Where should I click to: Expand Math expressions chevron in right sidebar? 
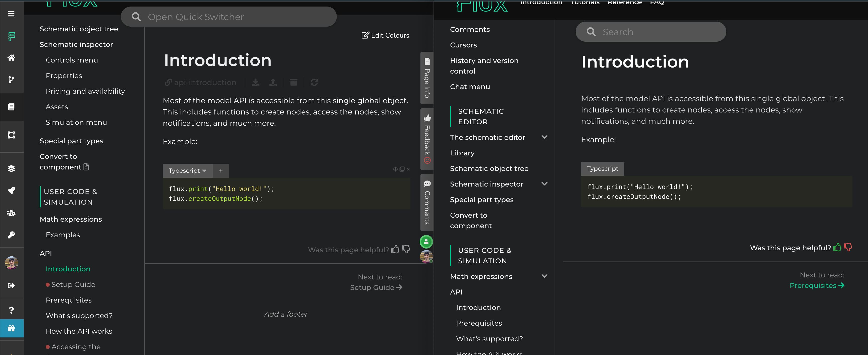(544, 276)
